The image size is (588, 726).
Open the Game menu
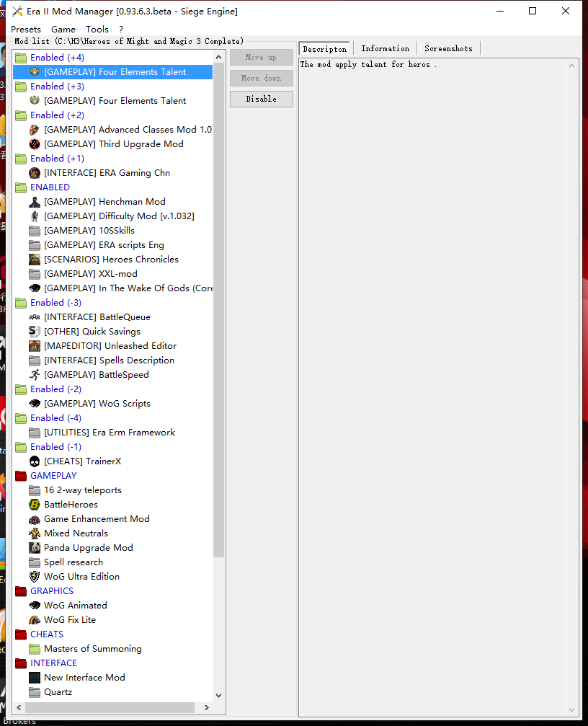pos(63,29)
